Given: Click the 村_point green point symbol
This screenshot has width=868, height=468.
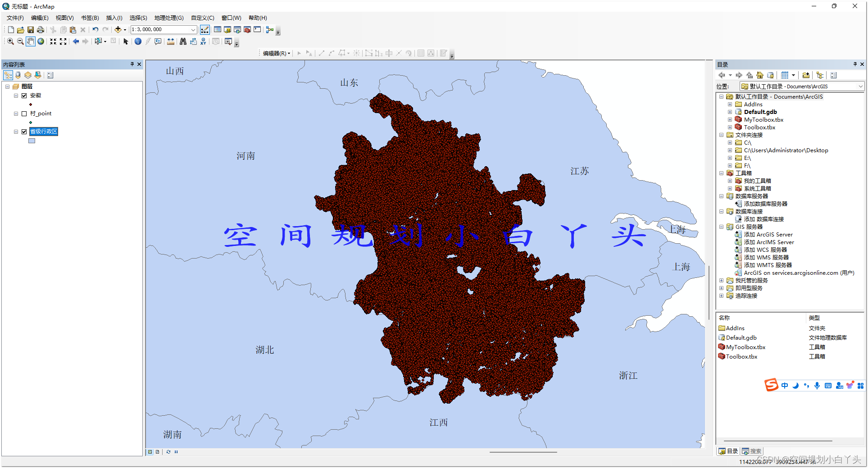Looking at the screenshot, I should [x=31, y=123].
